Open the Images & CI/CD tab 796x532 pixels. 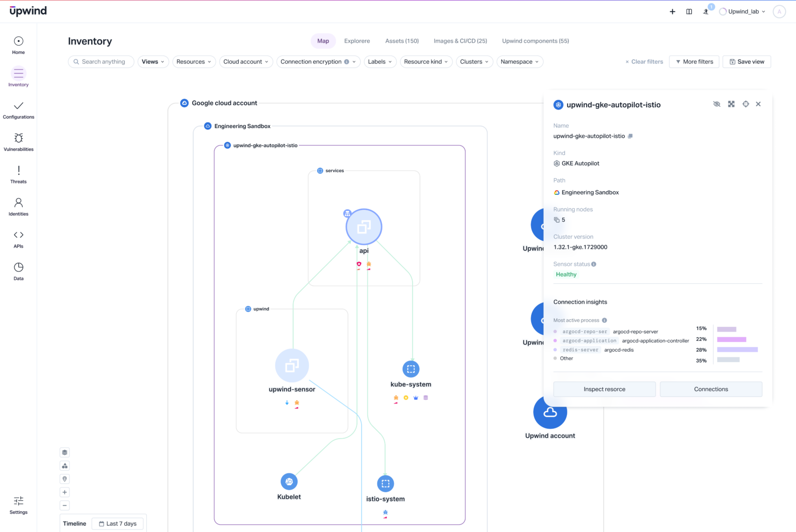460,40
